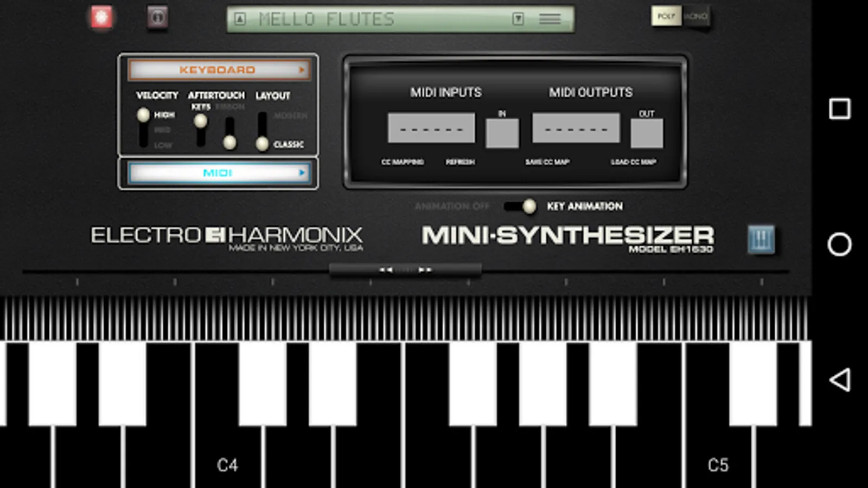
Task: Select LOW velocity label
Action: point(163,145)
